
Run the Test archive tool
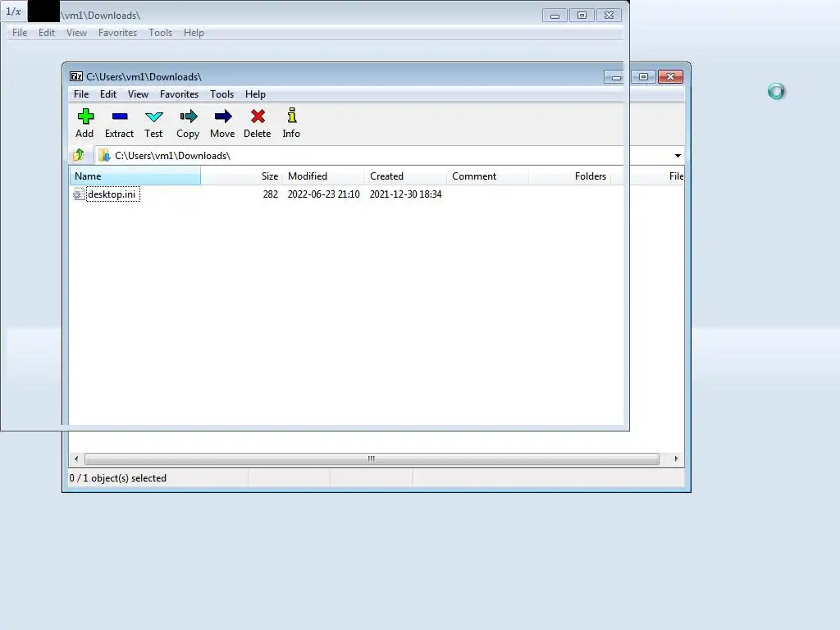point(153,116)
